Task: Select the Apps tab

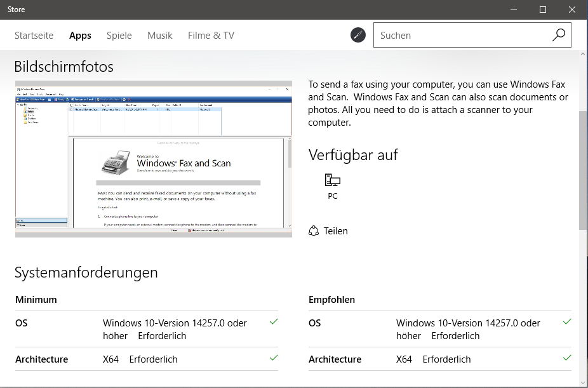Action: (x=80, y=35)
